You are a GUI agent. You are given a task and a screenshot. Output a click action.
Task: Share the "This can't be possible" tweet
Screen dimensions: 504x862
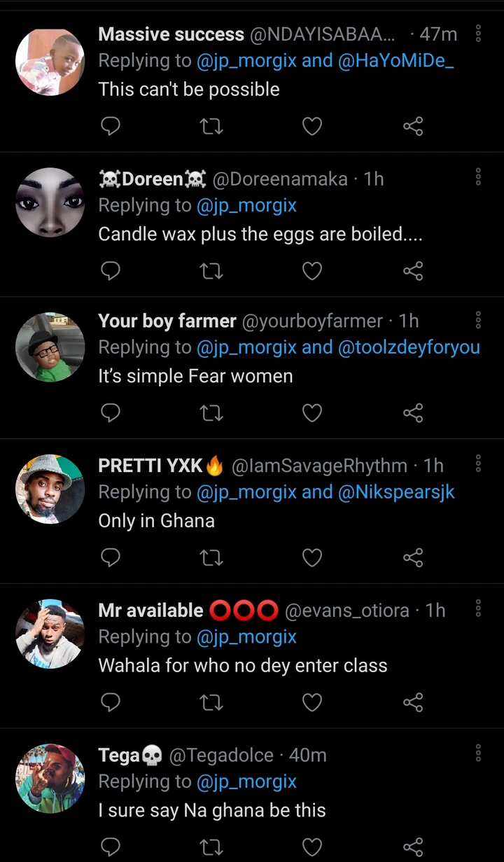[x=413, y=126]
